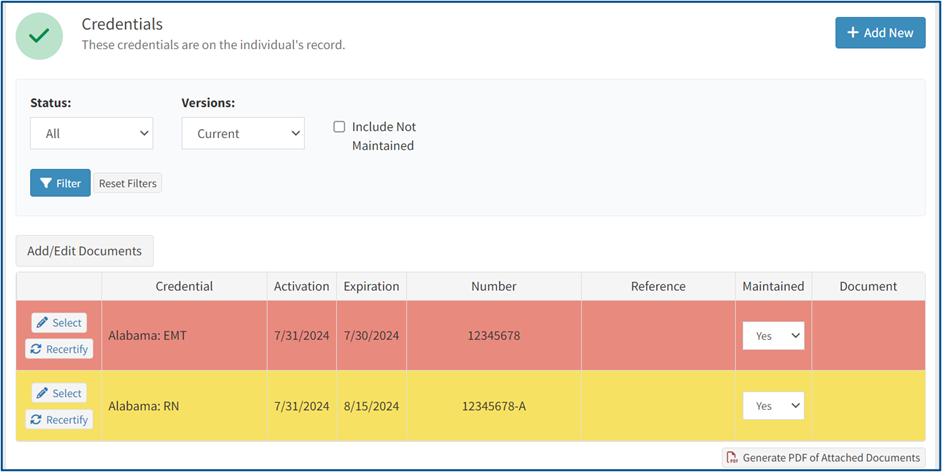This screenshot has height=472, width=942.
Task: Enable the Include Not Maintained checkbox
Action: [x=339, y=127]
